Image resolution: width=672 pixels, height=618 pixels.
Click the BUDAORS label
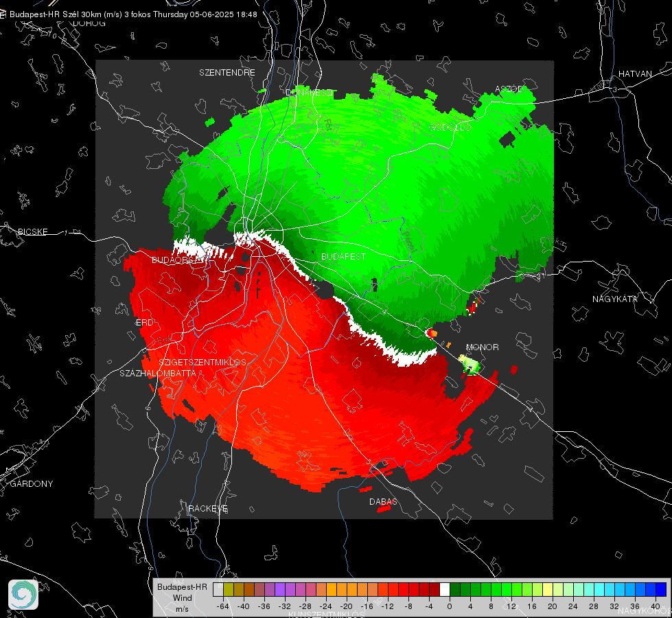176,260
